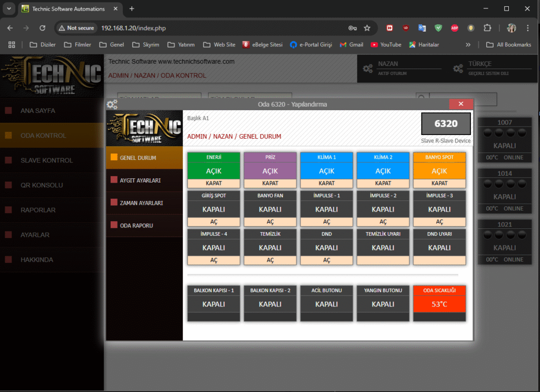The image size is (540, 392).
Task: Turn off KLİMA 2 with its KAPAT button
Action: (x=383, y=183)
